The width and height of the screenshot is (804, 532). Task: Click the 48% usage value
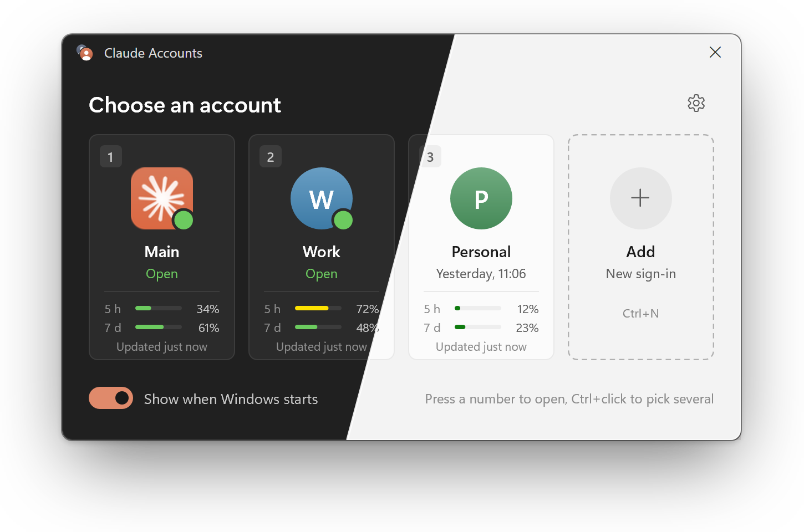(x=368, y=328)
